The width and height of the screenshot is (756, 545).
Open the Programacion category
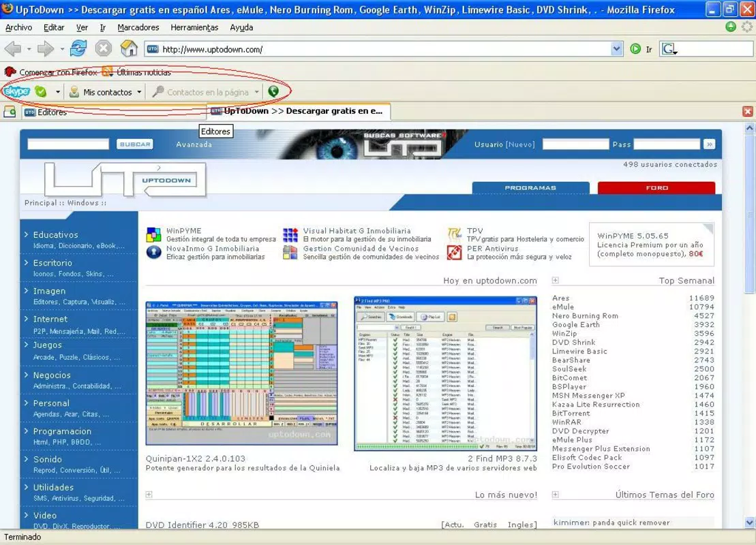pyautogui.click(x=62, y=431)
